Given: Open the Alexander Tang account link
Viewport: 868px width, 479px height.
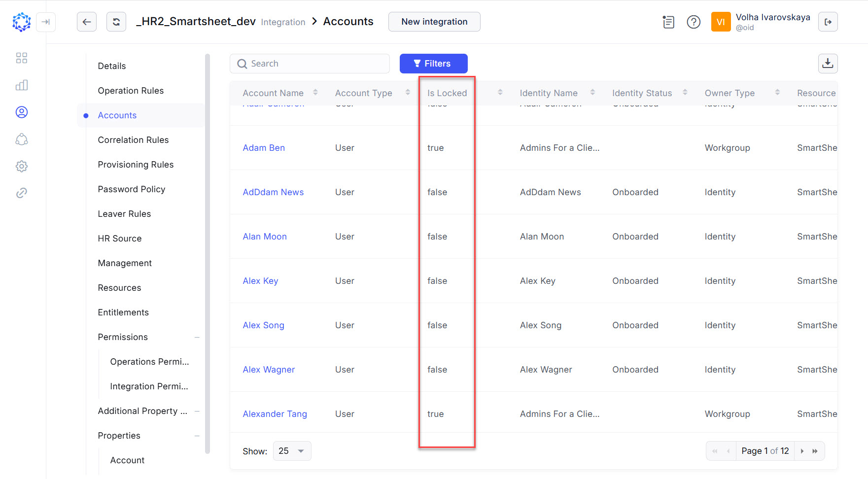Looking at the screenshot, I should (275, 414).
